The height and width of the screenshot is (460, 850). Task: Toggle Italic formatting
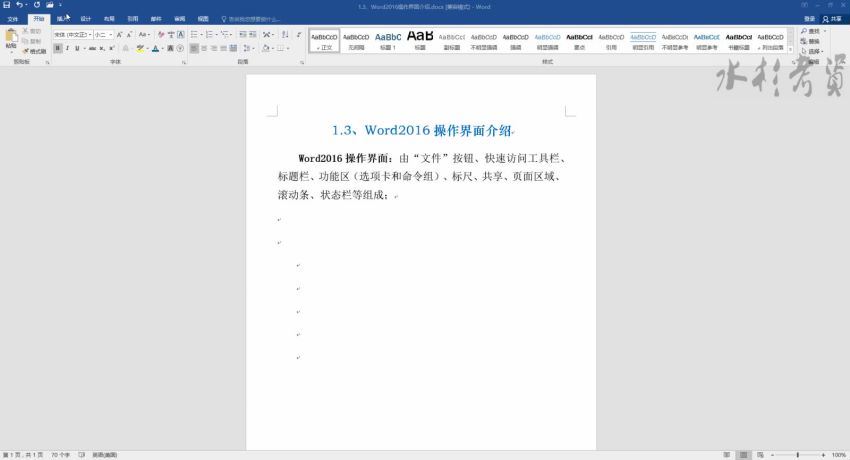pos(67,48)
